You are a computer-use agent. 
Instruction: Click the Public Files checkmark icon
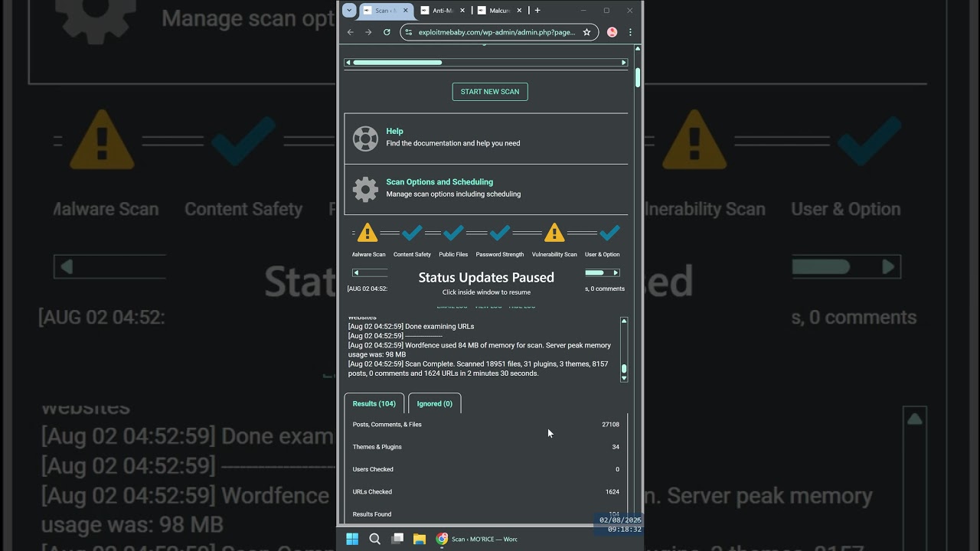click(x=453, y=232)
